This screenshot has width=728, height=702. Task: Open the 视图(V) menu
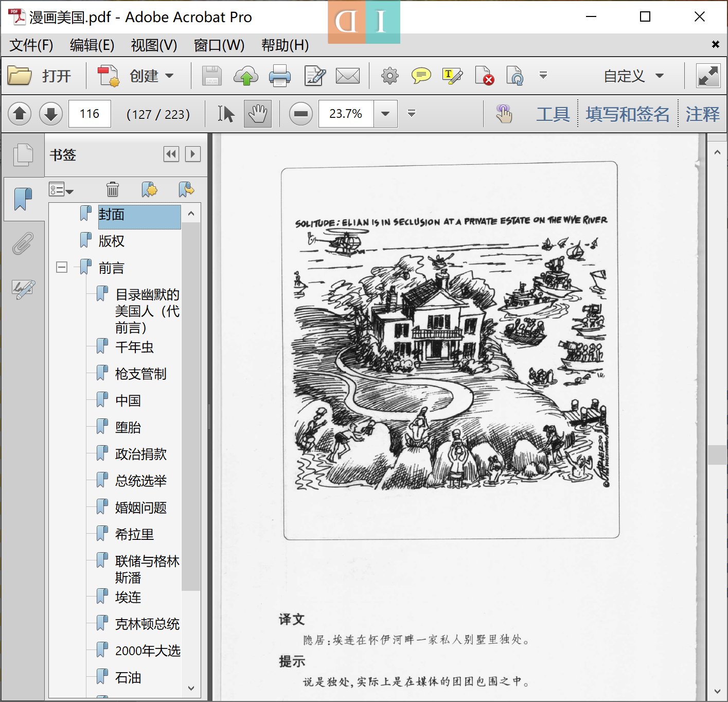coord(154,45)
